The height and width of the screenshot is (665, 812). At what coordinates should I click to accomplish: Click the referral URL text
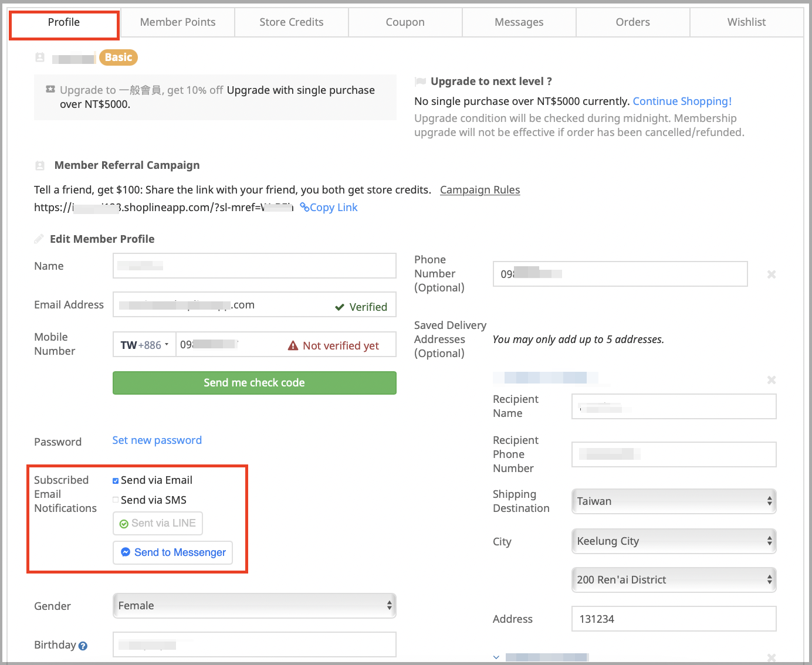click(x=164, y=208)
